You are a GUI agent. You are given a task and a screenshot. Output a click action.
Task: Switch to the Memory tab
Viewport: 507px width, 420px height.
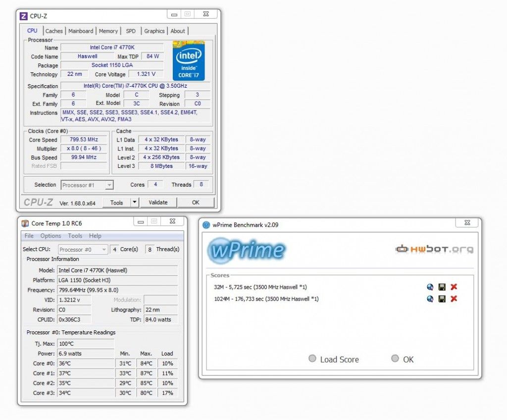coord(108,31)
